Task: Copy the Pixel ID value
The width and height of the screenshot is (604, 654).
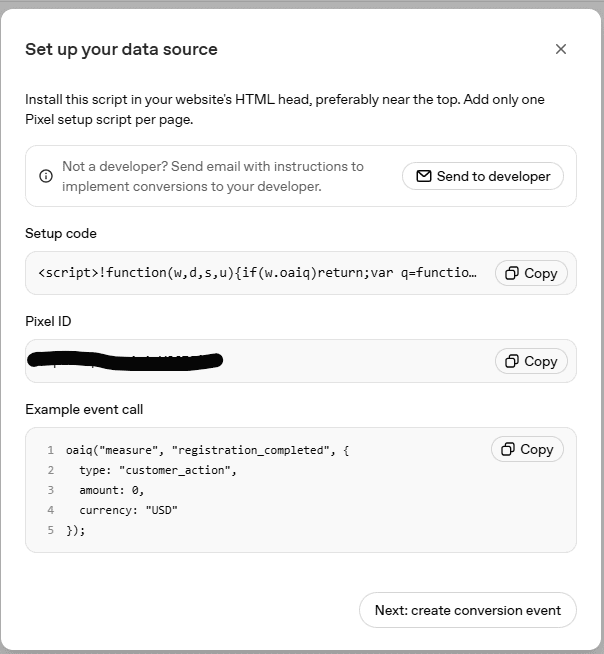Action: tap(531, 361)
